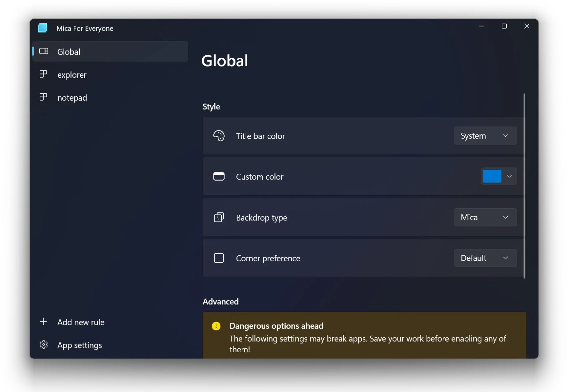This screenshot has height=392, width=568.
Task: Click the Advanced section heading
Action: pos(221,302)
